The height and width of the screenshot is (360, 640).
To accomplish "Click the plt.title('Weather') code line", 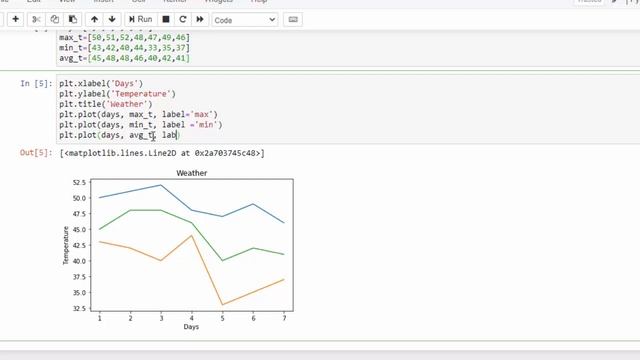I will [106, 104].
